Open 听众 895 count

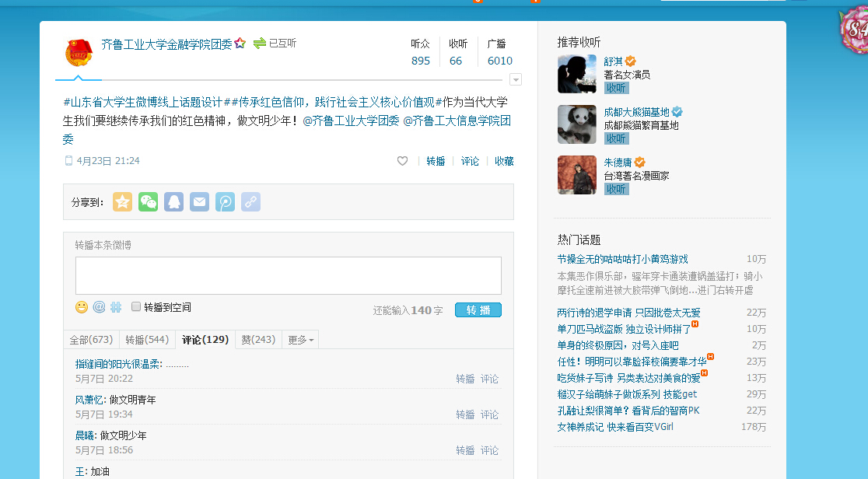click(421, 53)
